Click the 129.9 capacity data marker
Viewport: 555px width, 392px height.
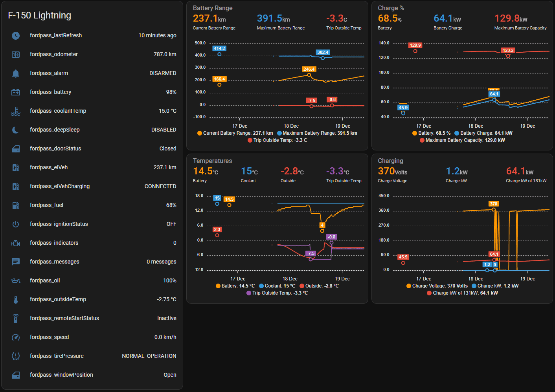tap(415, 51)
